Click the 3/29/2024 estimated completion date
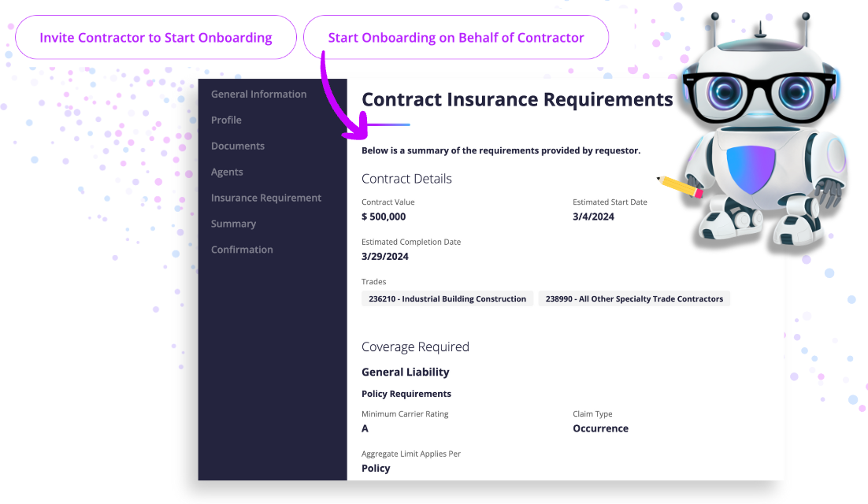The image size is (868, 504). (x=385, y=257)
